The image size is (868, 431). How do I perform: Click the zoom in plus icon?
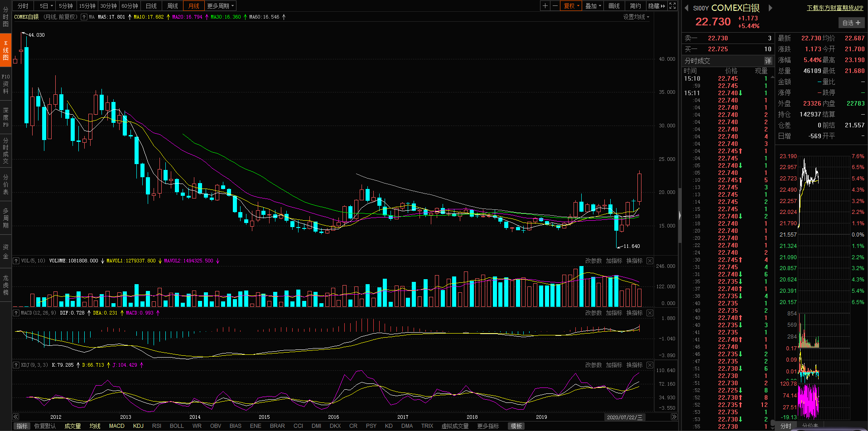[x=545, y=6]
